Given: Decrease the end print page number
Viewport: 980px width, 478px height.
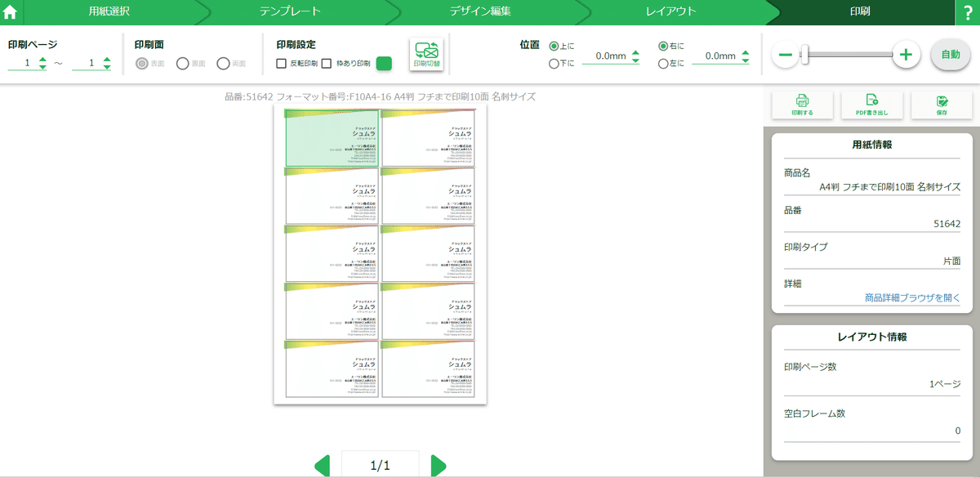Looking at the screenshot, I should click(106, 66).
